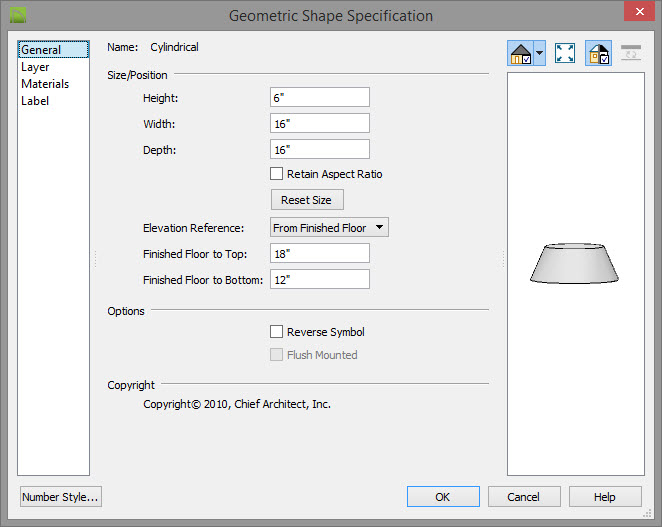Click the grayed-out rotate preview icon
Image resolution: width=662 pixels, height=527 pixels.
[x=631, y=53]
